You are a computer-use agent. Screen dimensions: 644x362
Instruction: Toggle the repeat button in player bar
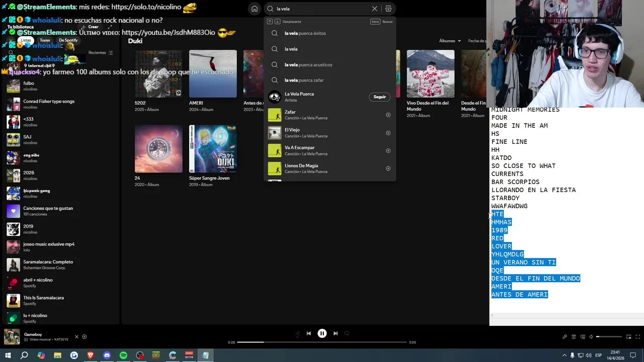pyautogui.click(x=347, y=333)
